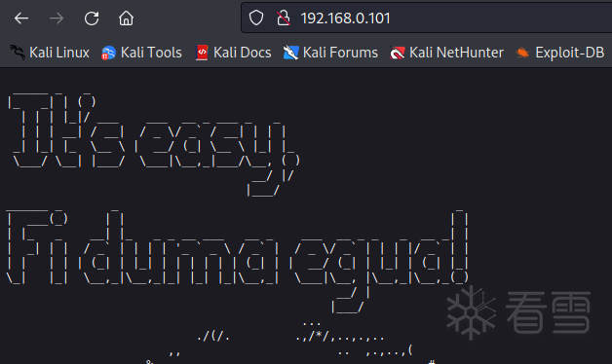Open the Kali Linux bookmark
This screenshot has height=364, width=612.
(x=50, y=53)
